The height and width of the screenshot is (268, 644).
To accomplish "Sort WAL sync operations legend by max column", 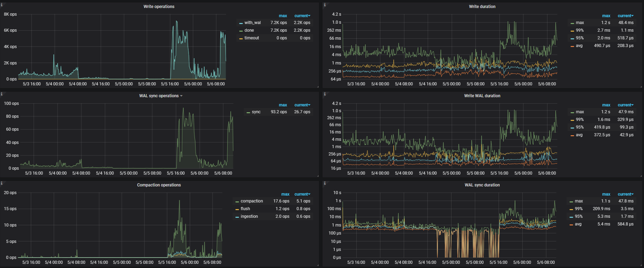I will tap(283, 105).
